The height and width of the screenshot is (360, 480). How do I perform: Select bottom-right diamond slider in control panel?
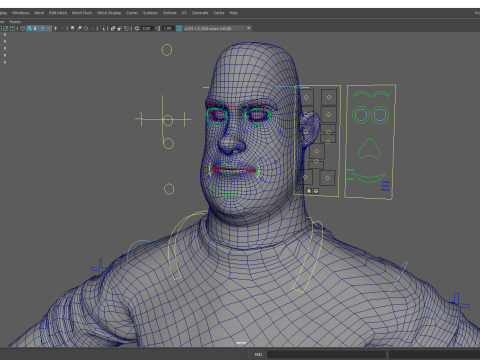click(x=327, y=178)
